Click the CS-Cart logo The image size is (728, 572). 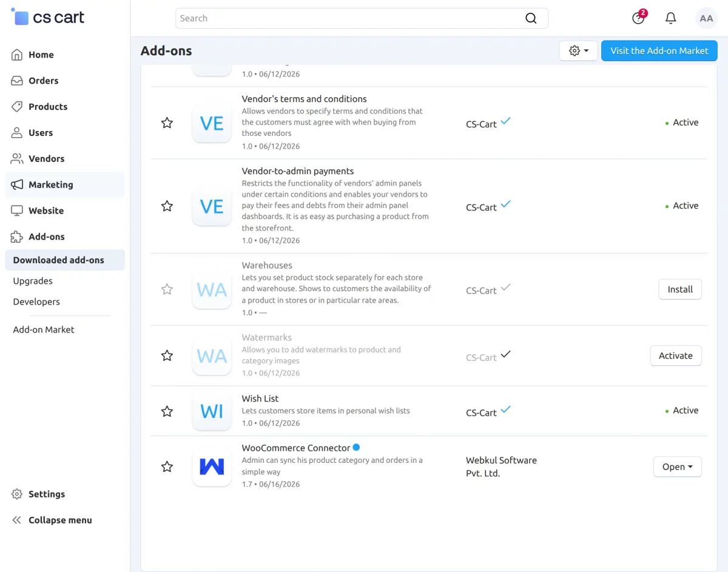click(48, 18)
